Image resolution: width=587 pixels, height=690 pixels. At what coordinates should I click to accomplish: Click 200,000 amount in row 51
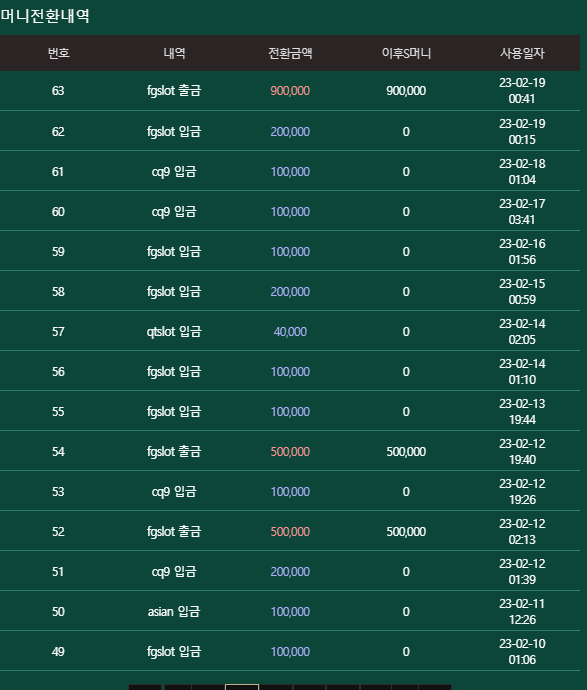click(290, 572)
